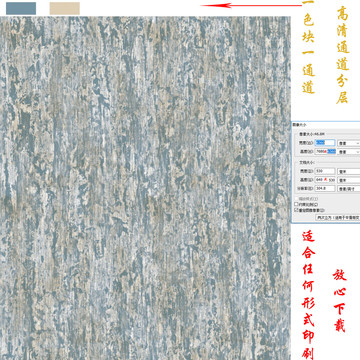Open the document height unit dropdown
Image resolution: width=360 pixels, height=360 pixels.
tap(349, 180)
